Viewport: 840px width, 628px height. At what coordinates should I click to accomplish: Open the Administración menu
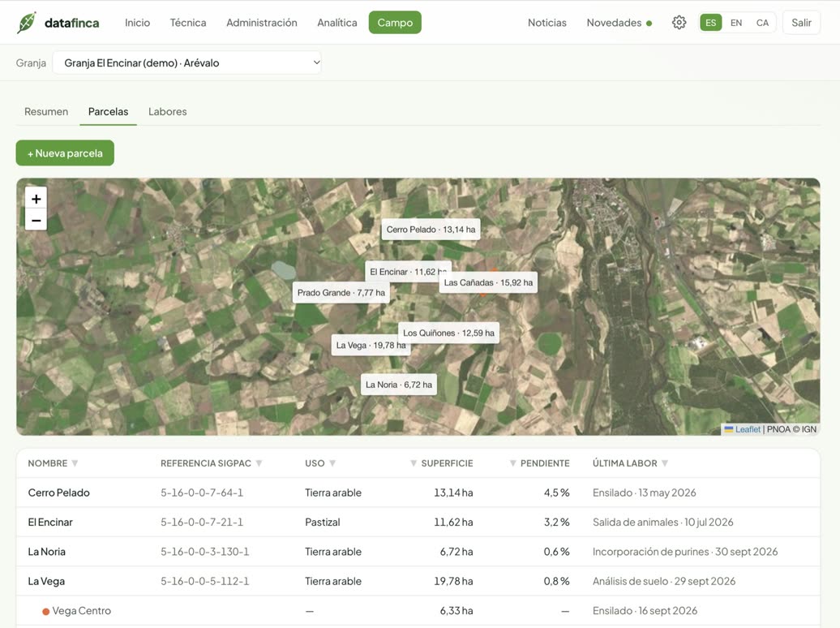pos(261,23)
